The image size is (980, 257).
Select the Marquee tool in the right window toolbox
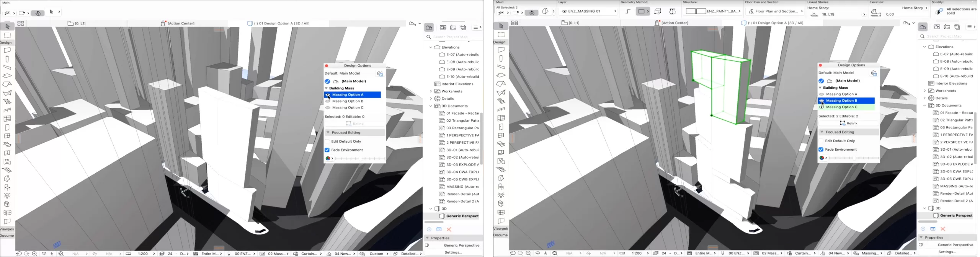point(501,35)
